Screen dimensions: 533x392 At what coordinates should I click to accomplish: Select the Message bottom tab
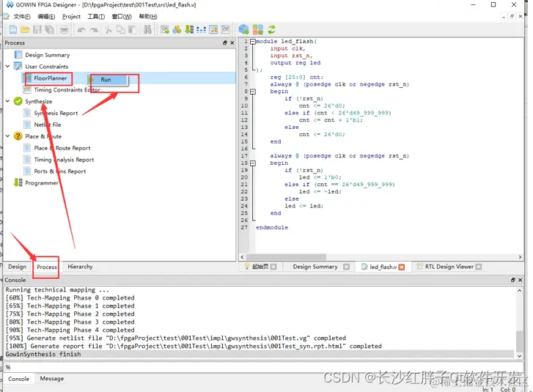[x=51, y=378]
